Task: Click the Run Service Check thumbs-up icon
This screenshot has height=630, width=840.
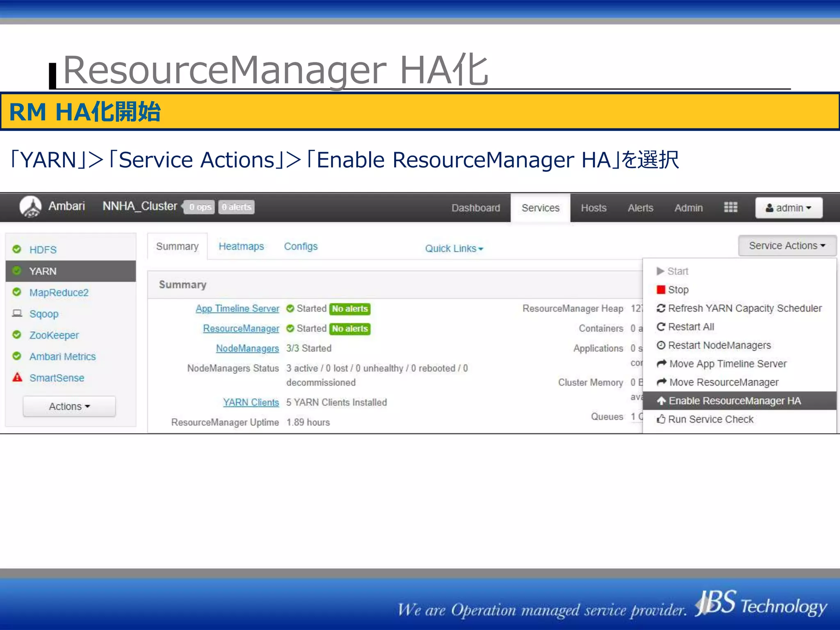Action: (661, 419)
